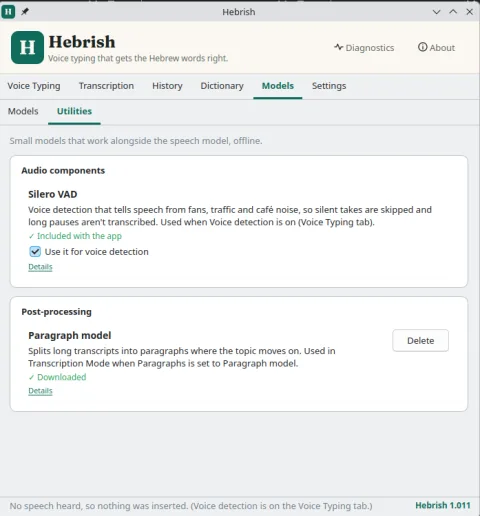
Task: Toggle the pin icon in title bar
Action: point(25,12)
